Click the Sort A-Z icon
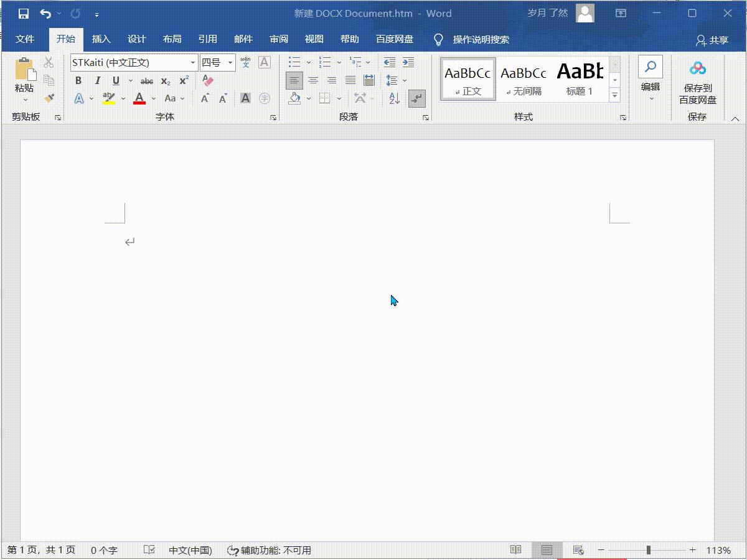 394,98
